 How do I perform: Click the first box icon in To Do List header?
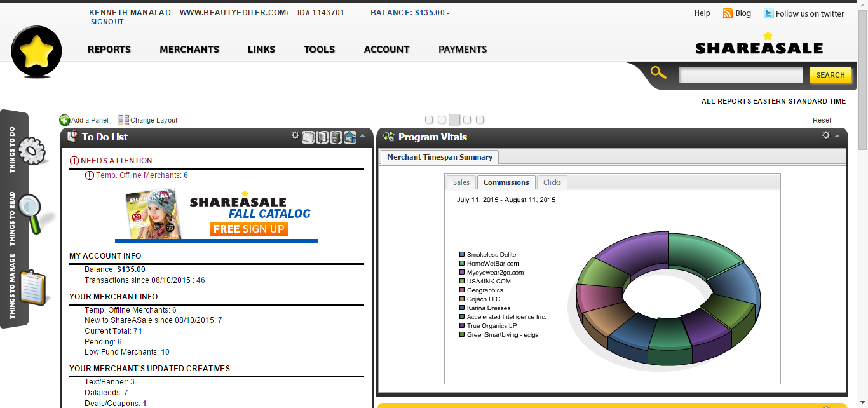point(308,137)
